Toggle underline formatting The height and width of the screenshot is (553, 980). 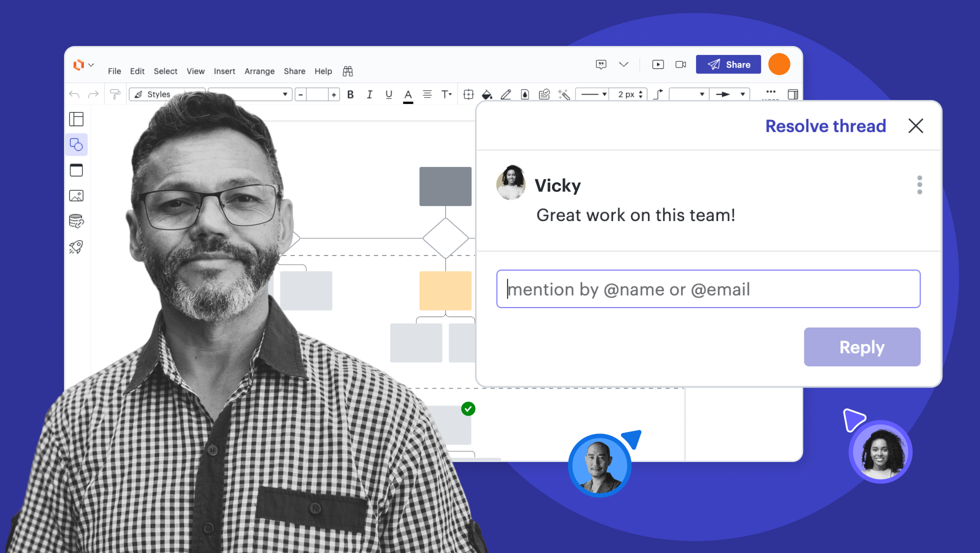[x=388, y=94]
